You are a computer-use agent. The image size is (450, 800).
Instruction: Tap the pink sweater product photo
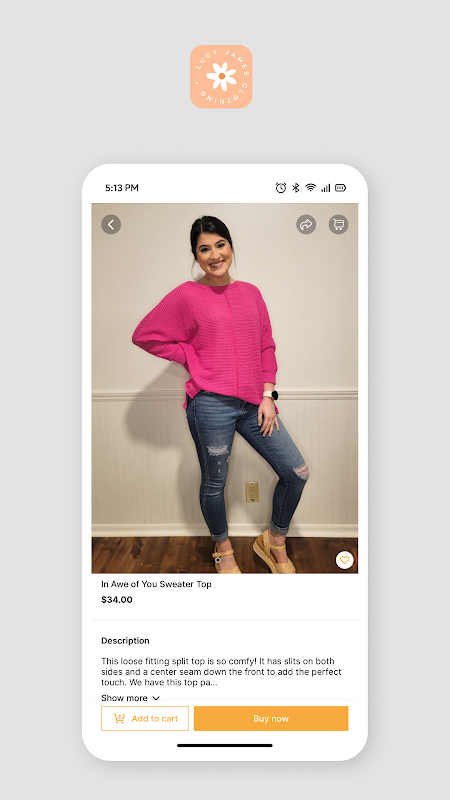(224, 388)
